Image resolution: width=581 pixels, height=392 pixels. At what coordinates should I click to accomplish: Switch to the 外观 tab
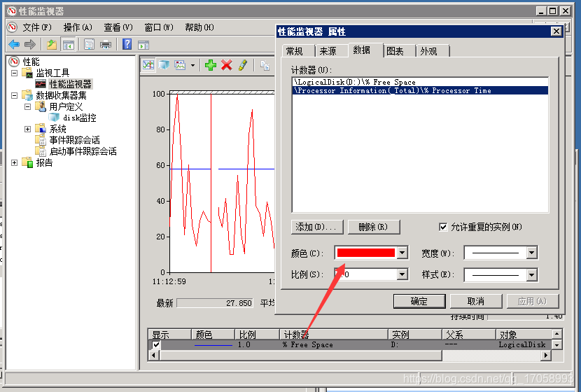(x=432, y=51)
